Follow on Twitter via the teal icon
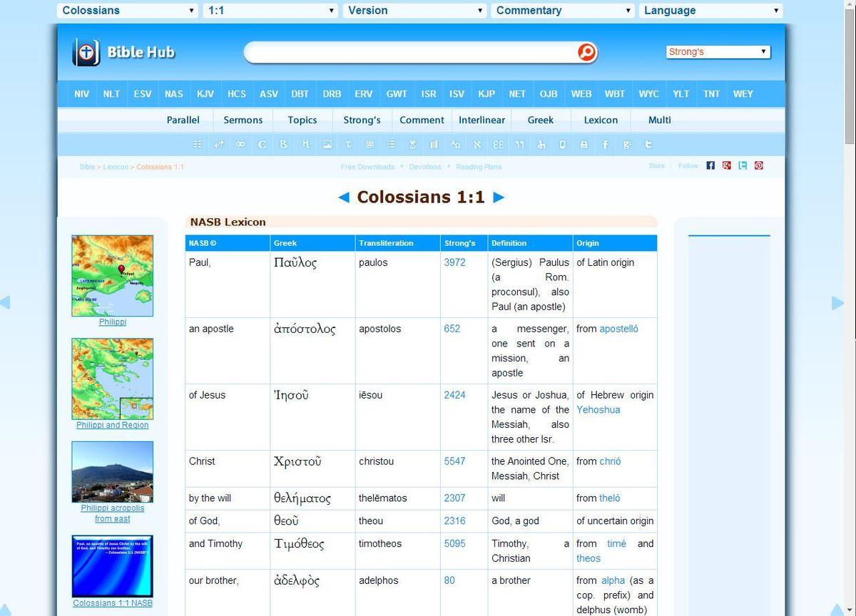This screenshot has height=616, width=856. [743, 165]
